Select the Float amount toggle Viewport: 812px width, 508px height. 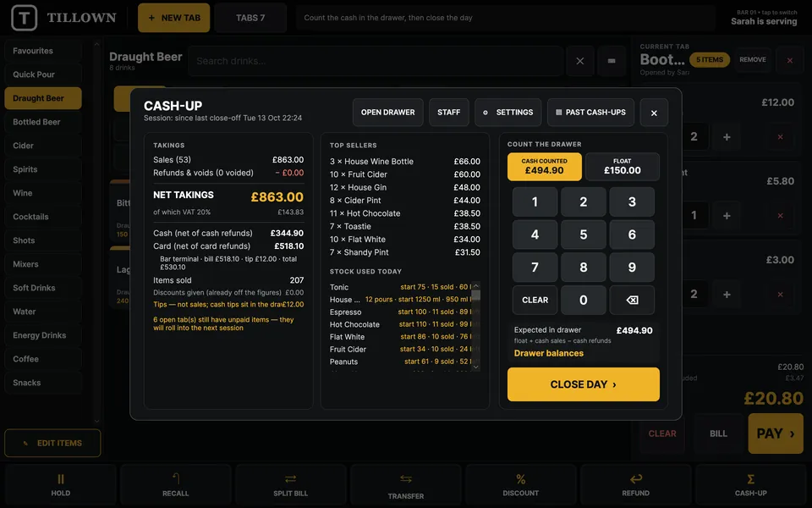click(x=623, y=167)
